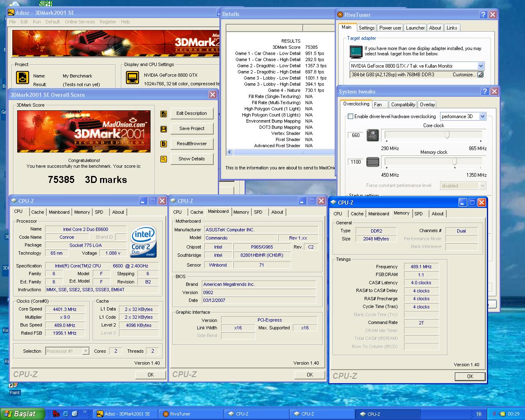The height and width of the screenshot is (420, 525).
Task: Click the red quick launch icon next to Başlat
Action: pos(56,414)
